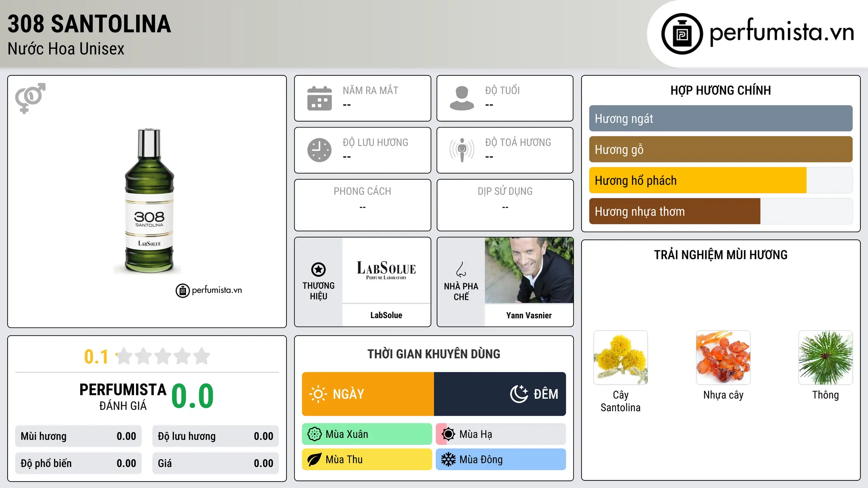The width and height of the screenshot is (868, 488).
Task: Click the Độ phổ biến score row
Action: [x=78, y=463]
